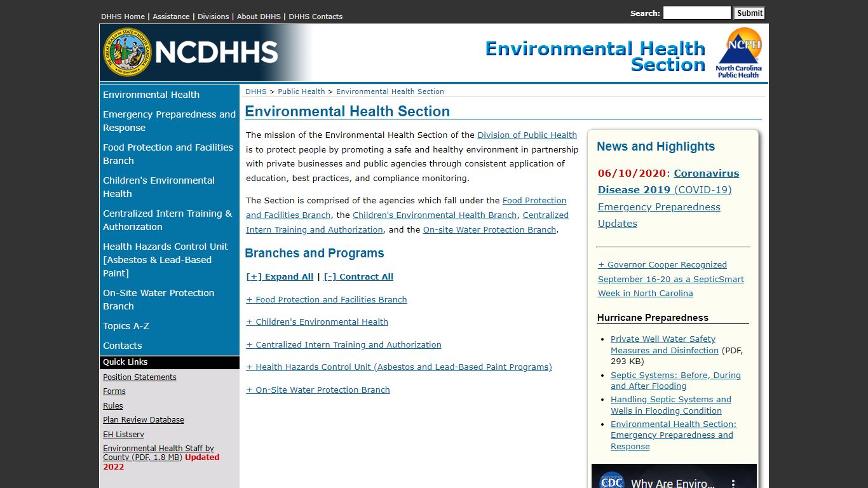Click the CDC channel icon on video

click(x=611, y=481)
